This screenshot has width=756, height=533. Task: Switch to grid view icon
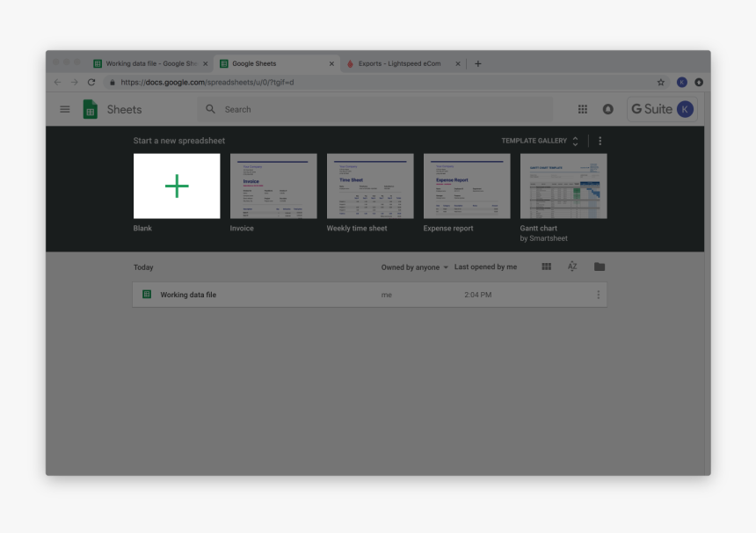pyautogui.click(x=546, y=266)
